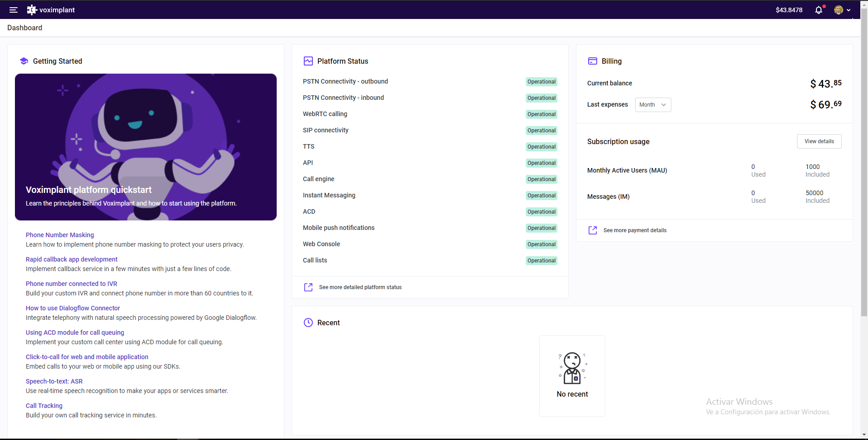Viewport: 868px width, 440px height.
Task: Open Click-to-call for web and mobile application
Action: tap(87, 357)
